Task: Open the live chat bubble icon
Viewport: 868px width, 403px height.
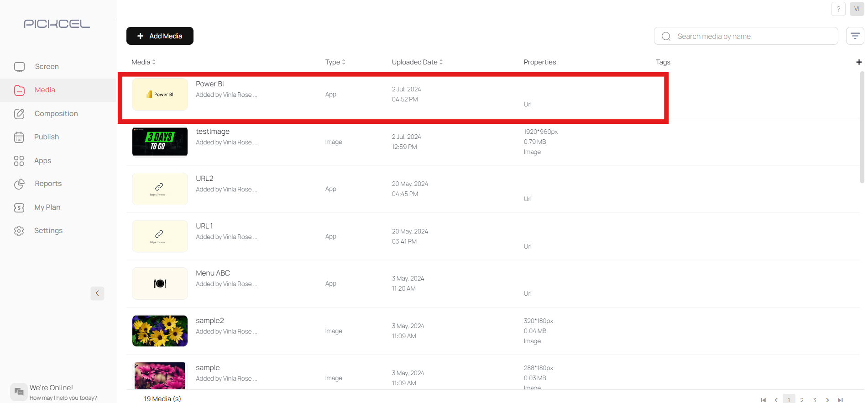Action: coord(19,392)
